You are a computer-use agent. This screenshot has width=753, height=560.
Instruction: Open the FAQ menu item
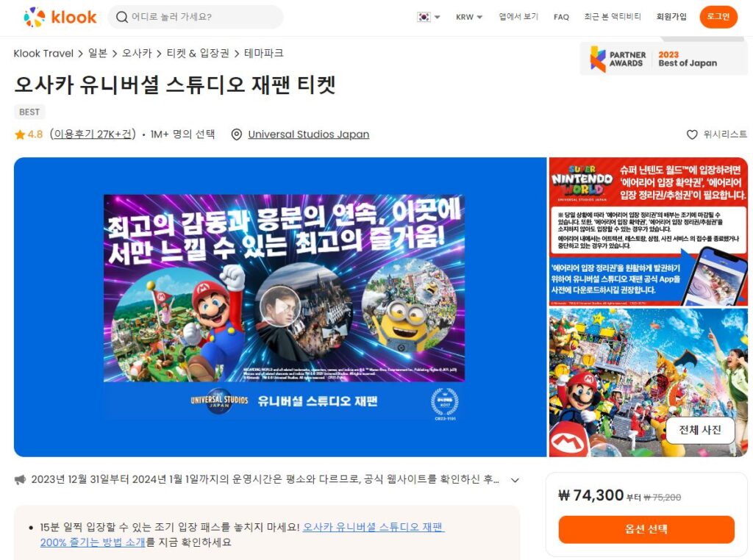(x=561, y=17)
